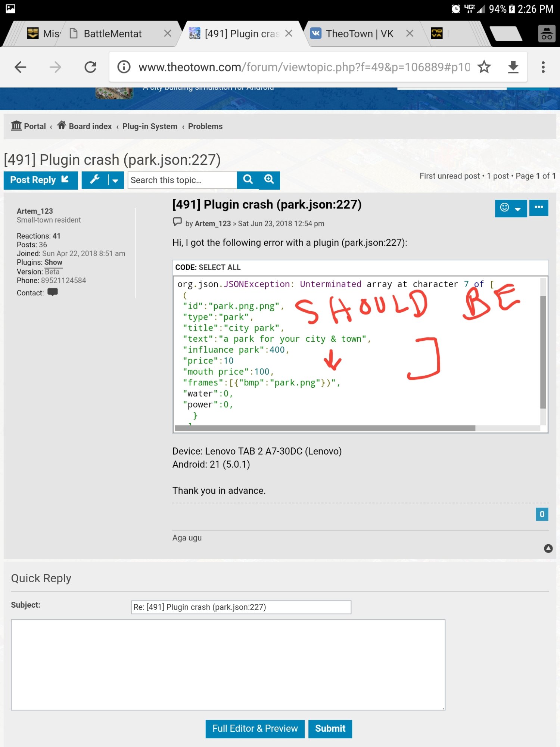Select the "Small-town resident" rank text
560x747 pixels.
point(49,220)
